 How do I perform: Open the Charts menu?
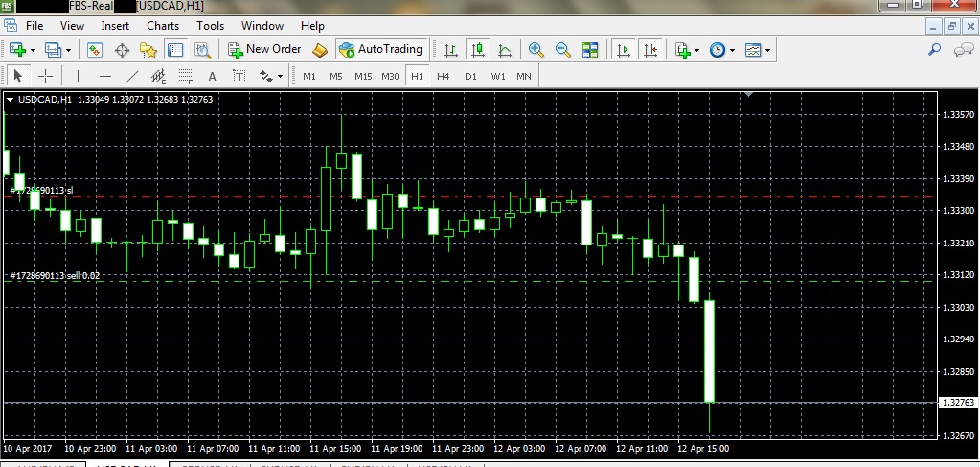(163, 26)
